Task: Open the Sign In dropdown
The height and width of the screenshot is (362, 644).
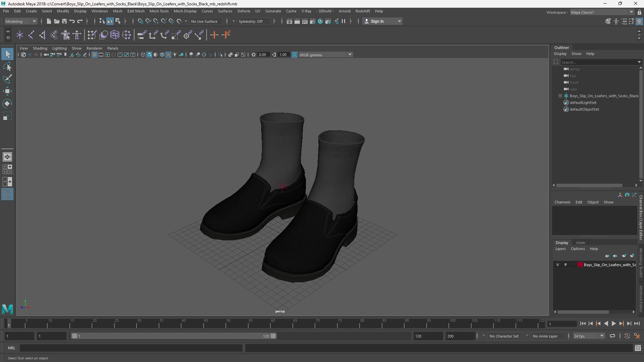Action: (383, 21)
